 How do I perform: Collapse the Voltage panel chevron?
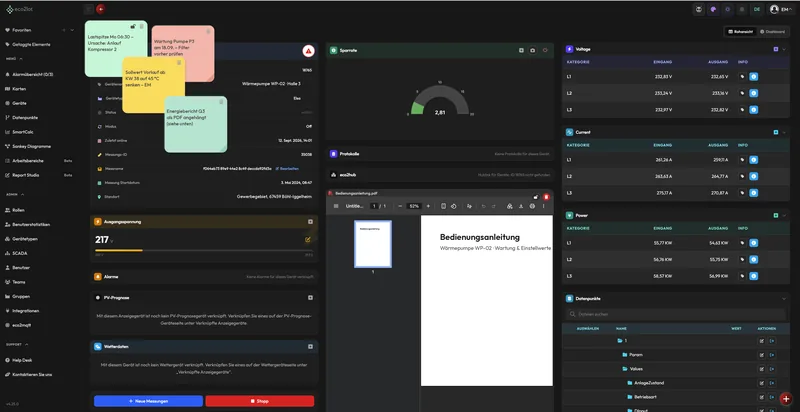[x=784, y=49]
